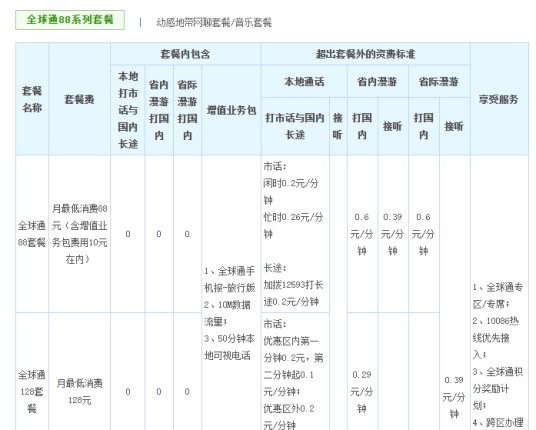Click 闲时0.2元/分钟 local call rate text
536x430 pixels.
(291, 191)
